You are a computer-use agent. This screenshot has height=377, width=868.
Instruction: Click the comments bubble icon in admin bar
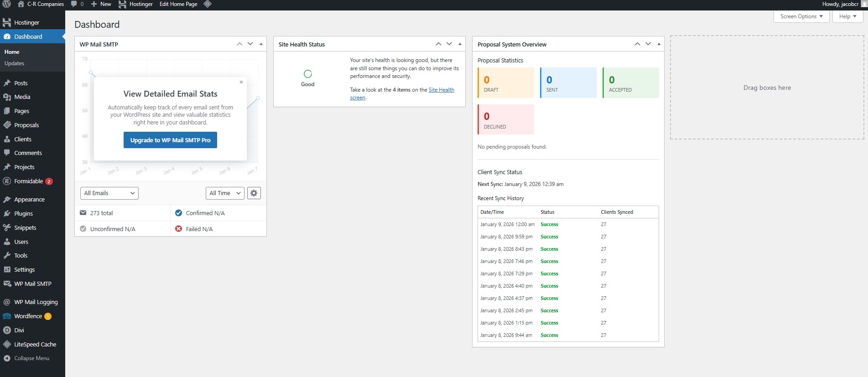point(74,4)
